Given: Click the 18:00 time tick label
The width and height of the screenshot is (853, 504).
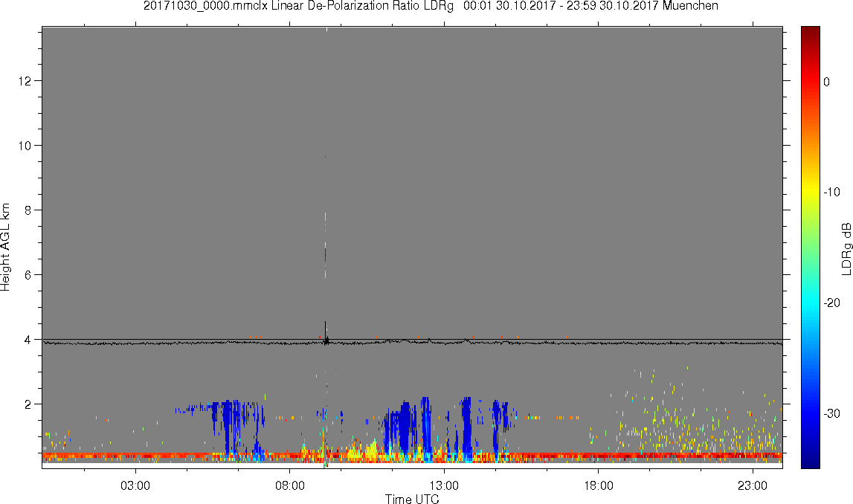Looking at the screenshot, I should click(x=599, y=485).
